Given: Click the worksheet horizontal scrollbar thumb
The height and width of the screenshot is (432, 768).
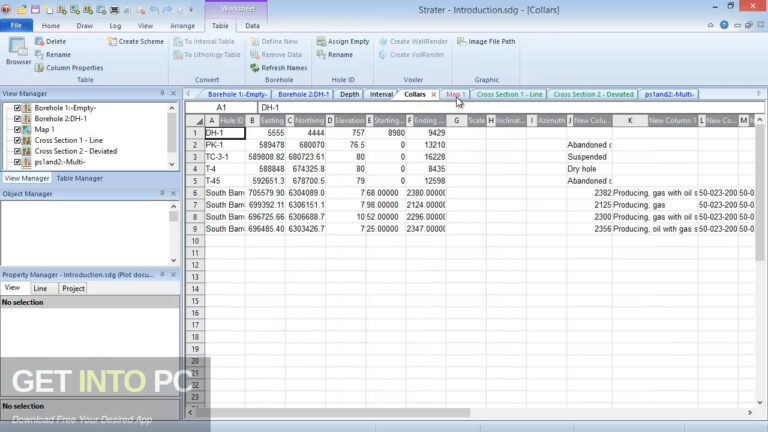Looking at the screenshot, I should click(333, 413).
